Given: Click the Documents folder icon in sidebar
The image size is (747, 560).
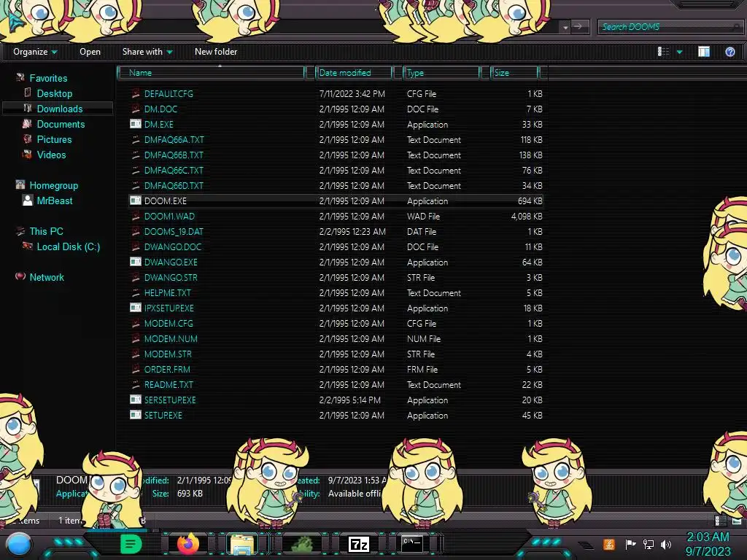Looking at the screenshot, I should [x=27, y=123].
